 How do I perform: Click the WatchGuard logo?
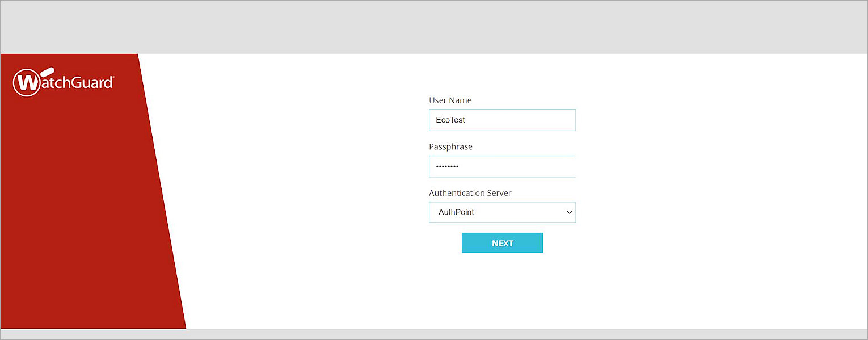click(x=63, y=83)
